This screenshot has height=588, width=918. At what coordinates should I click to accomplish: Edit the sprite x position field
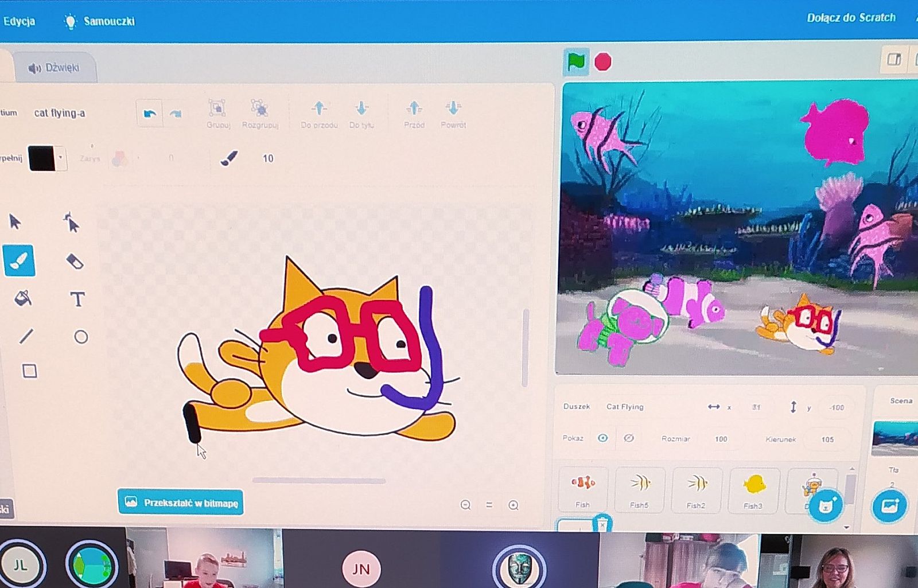(756, 407)
